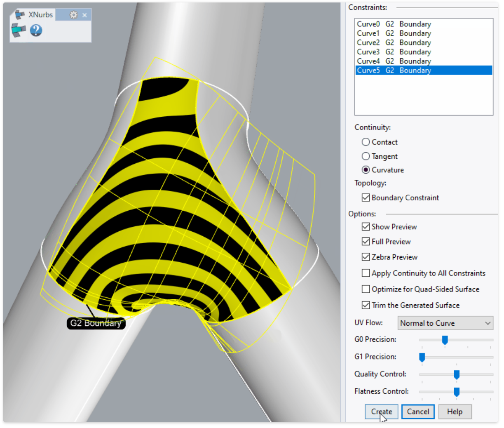Select the Tangent continuity option
The image size is (504, 428).
pyautogui.click(x=366, y=156)
